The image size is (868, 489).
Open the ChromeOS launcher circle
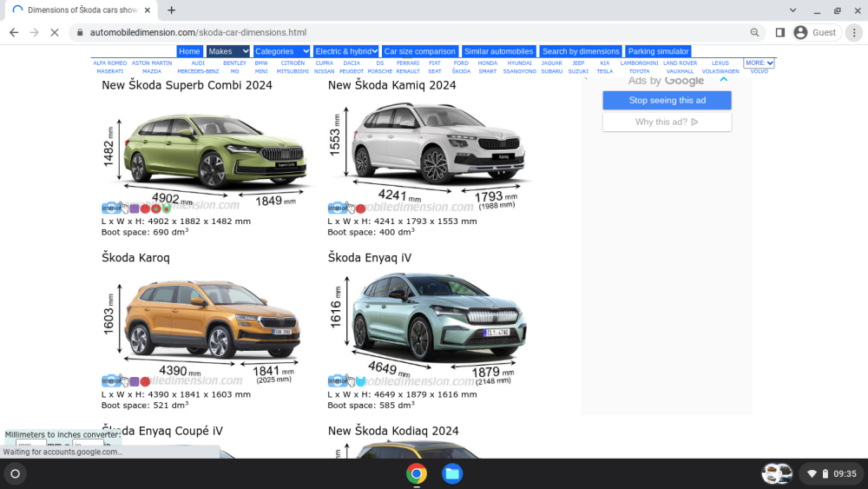(x=16, y=473)
